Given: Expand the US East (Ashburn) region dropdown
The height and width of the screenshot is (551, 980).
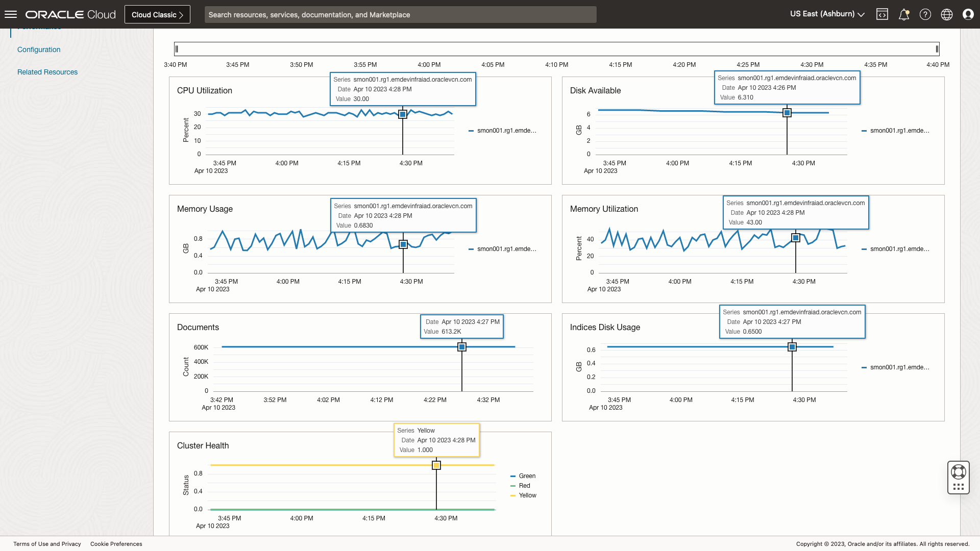Looking at the screenshot, I should (827, 14).
